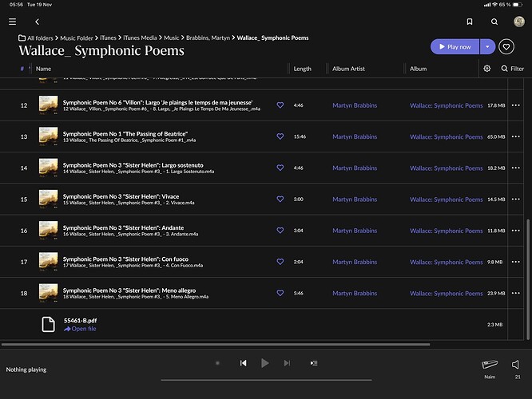Select track Symphonic Poem No 1 The Passing of Beatrice

pyautogui.click(x=125, y=133)
